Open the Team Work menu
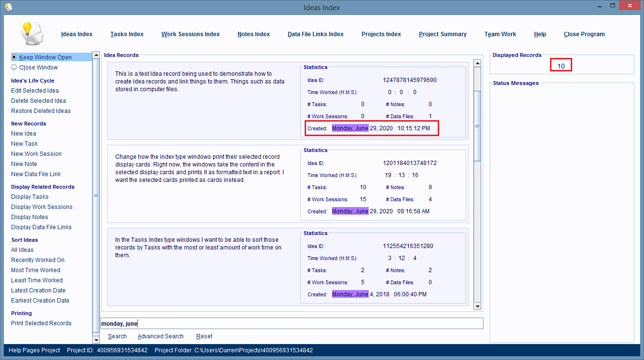Screen dimensions: 644x360 coord(500,34)
